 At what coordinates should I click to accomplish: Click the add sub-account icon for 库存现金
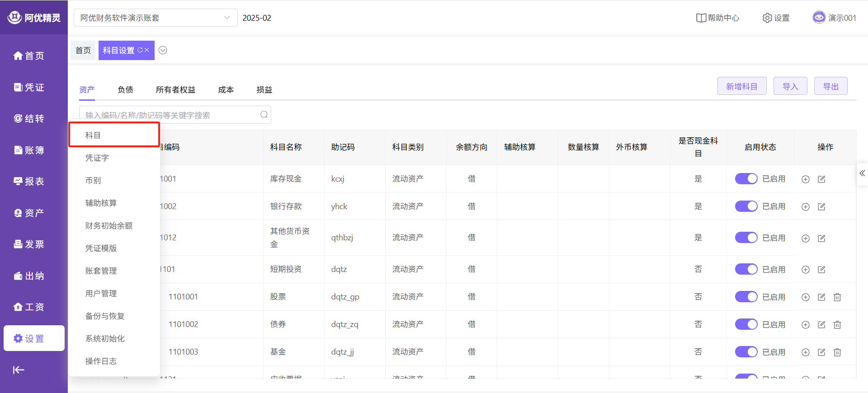[805, 179]
